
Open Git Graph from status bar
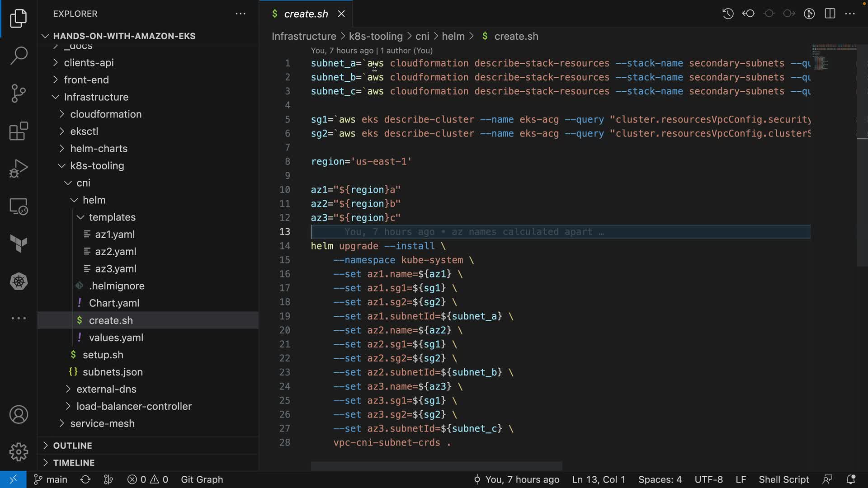point(202,479)
